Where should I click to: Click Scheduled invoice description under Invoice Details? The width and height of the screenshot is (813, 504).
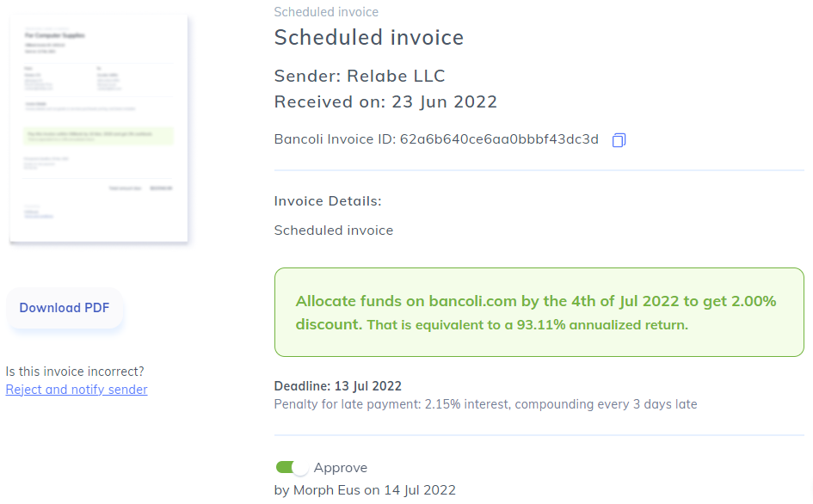pos(334,230)
